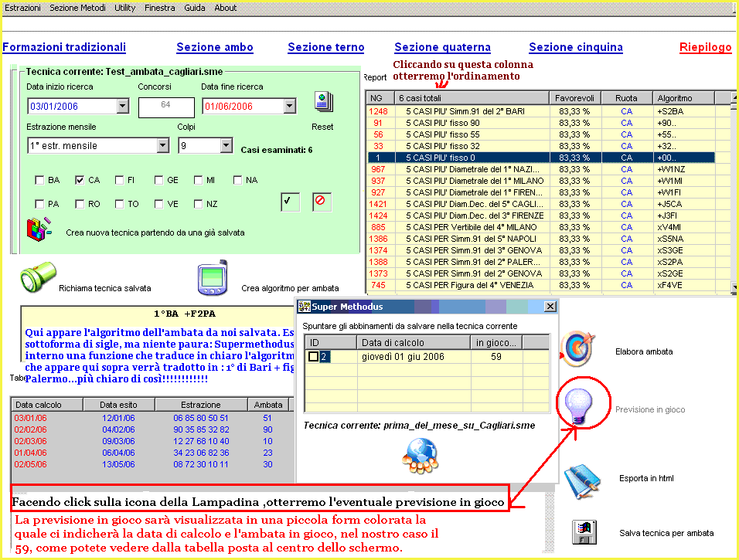Expand the Colpi dropdown showing 9
Image resolution: width=739 pixels, height=560 pixels.
[x=226, y=145]
